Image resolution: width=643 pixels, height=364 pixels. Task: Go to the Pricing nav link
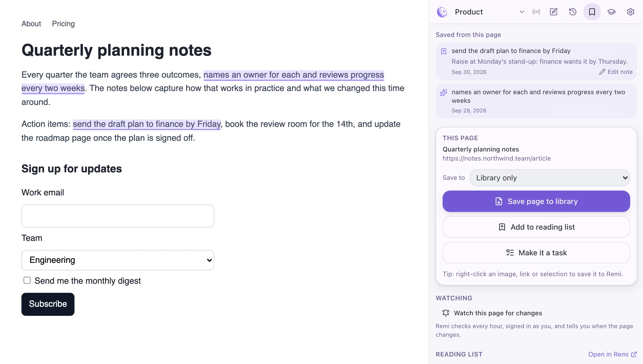pyautogui.click(x=63, y=24)
